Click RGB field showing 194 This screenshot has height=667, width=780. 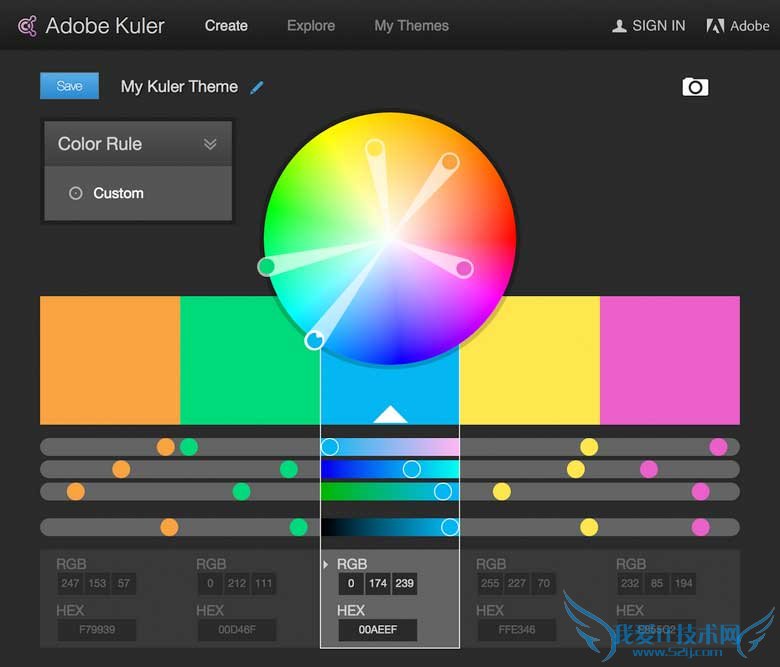pyautogui.click(x=683, y=583)
